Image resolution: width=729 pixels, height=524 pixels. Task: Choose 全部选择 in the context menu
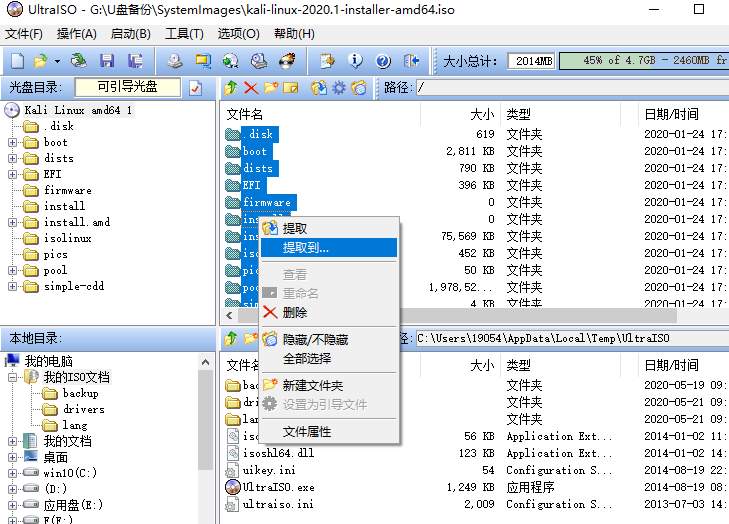point(329,358)
